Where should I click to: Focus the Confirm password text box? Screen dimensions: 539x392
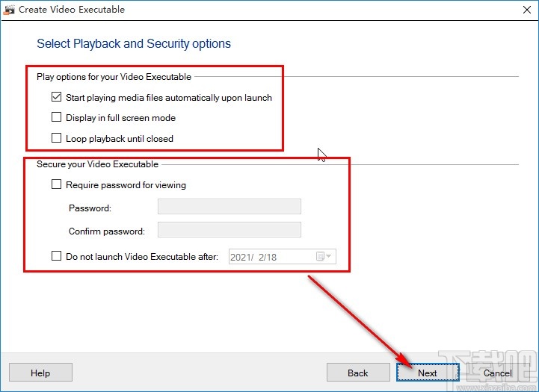coord(229,230)
